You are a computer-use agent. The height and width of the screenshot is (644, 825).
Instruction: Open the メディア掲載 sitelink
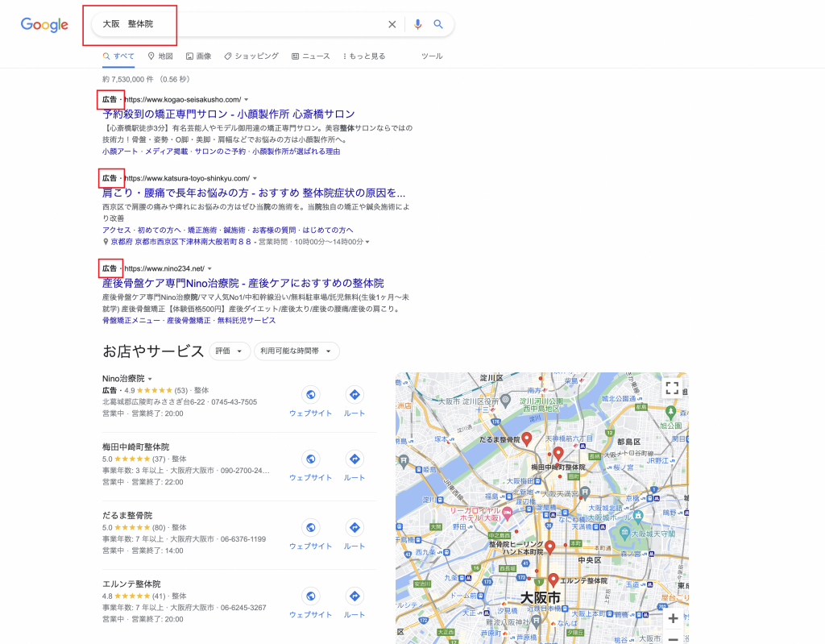point(166,152)
